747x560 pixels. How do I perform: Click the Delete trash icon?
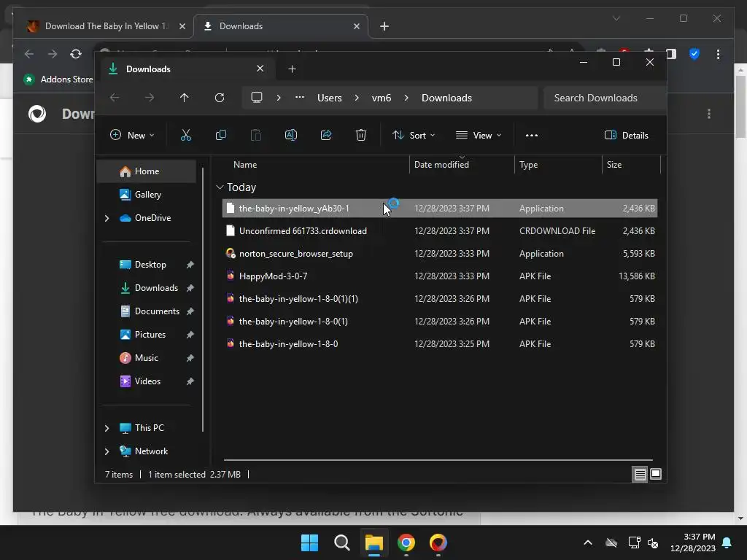361,135
